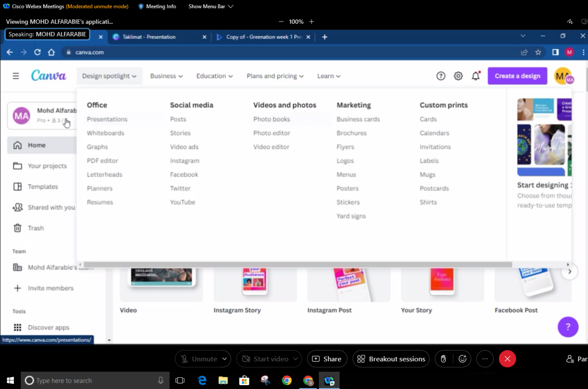
Task: Open Whiteboards link under Office
Action: 105,133
